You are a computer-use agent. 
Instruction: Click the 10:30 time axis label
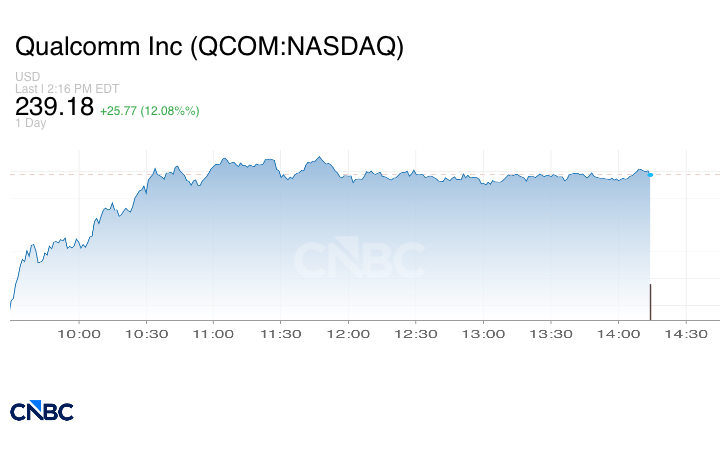(x=146, y=334)
